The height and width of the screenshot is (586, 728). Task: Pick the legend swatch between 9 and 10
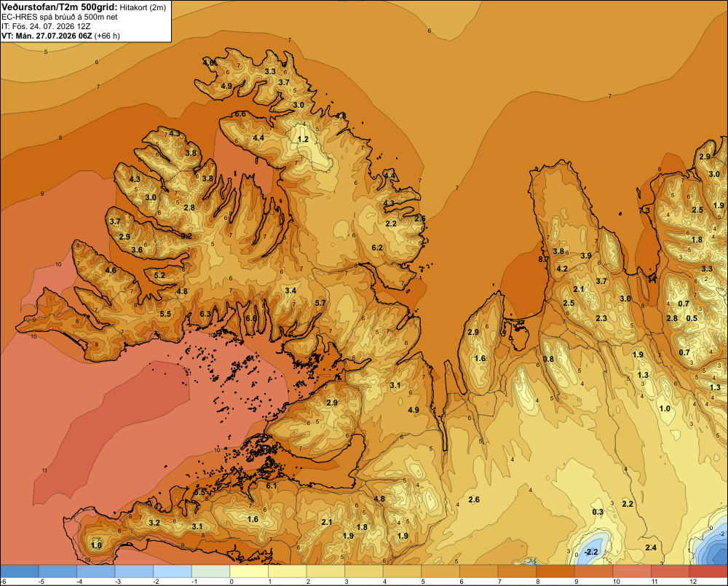(x=593, y=571)
